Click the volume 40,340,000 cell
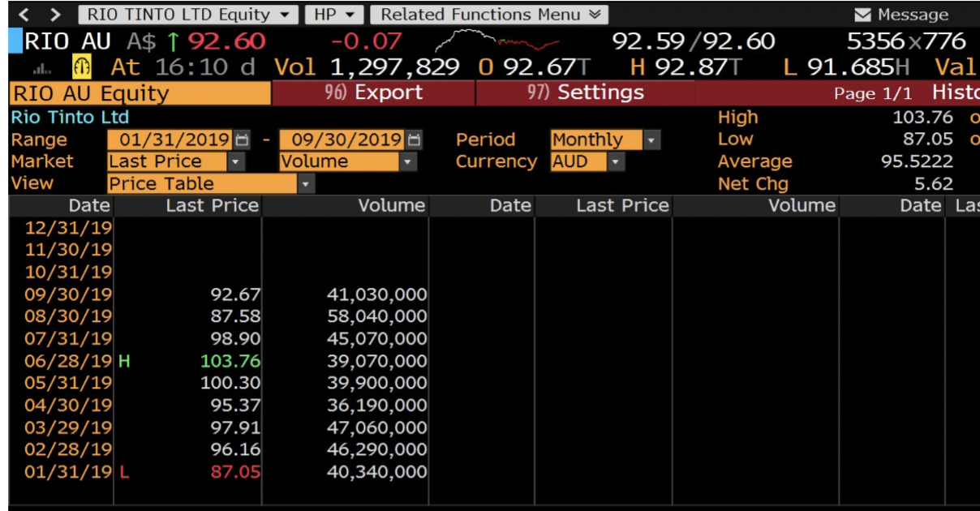This screenshot has height=511, width=980. point(377,471)
